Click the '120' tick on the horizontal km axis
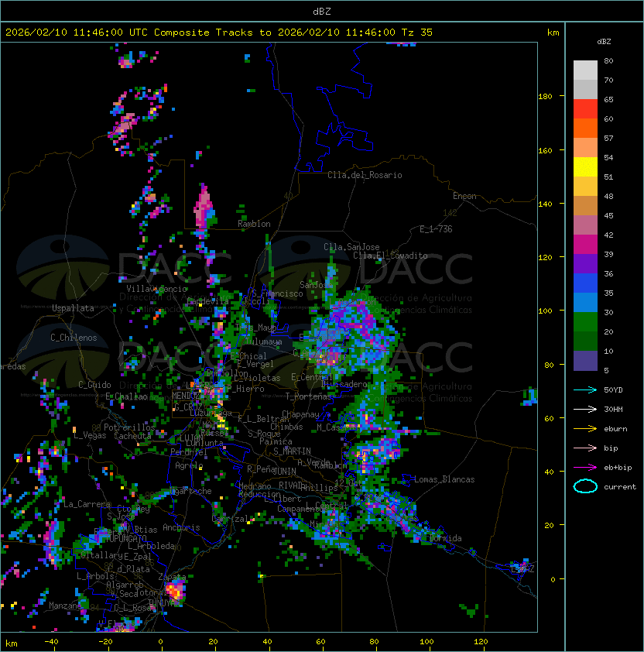 (x=481, y=642)
